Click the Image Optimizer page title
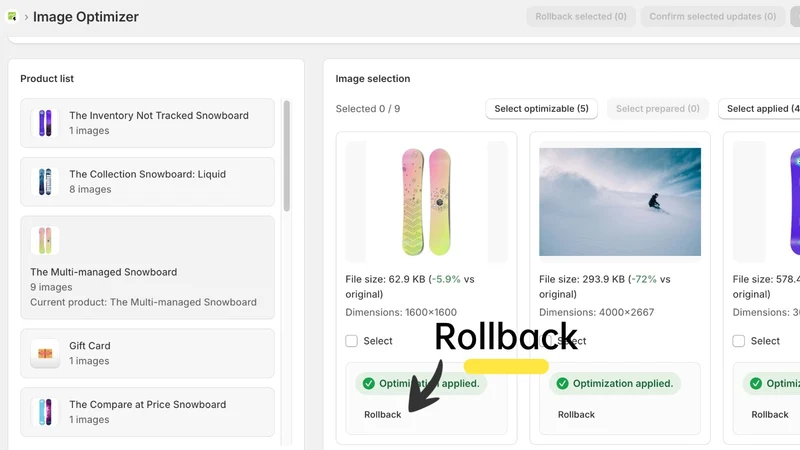Screen dimensions: 800x450 [x=86, y=17]
